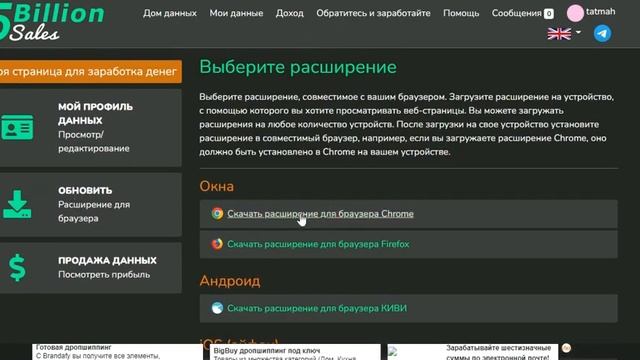Image resolution: width=640 pixels, height=360 pixels.
Task: Open the Помощь menu item
Action: (461, 13)
